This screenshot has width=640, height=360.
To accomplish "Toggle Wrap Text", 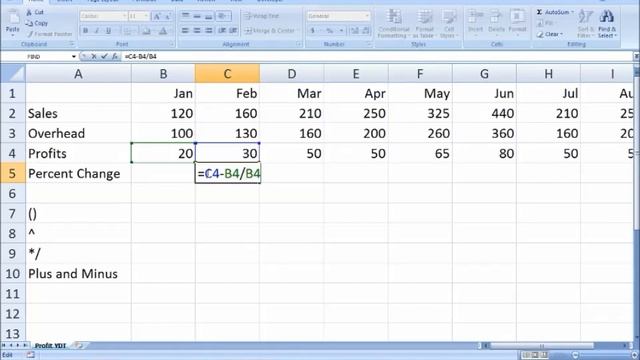I will 261,16.
